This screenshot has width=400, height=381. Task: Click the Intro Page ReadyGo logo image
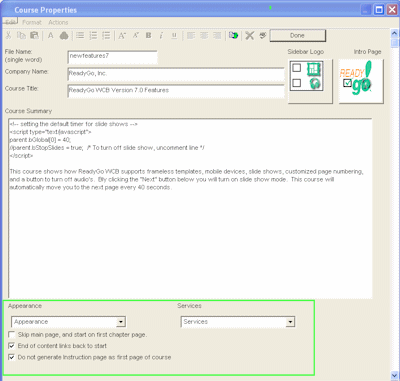pos(361,81)
